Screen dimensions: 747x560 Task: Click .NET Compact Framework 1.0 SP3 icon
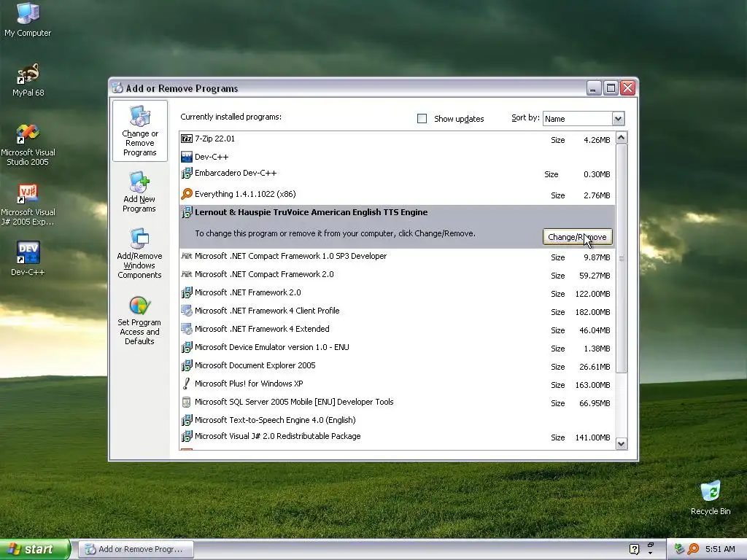pyautogui.click(x=187, y=256)
